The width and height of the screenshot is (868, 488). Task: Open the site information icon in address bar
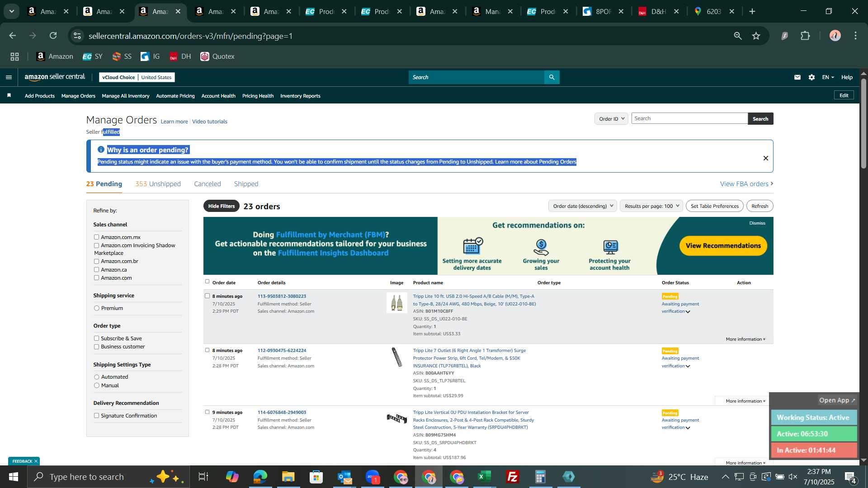click(77, 36)
